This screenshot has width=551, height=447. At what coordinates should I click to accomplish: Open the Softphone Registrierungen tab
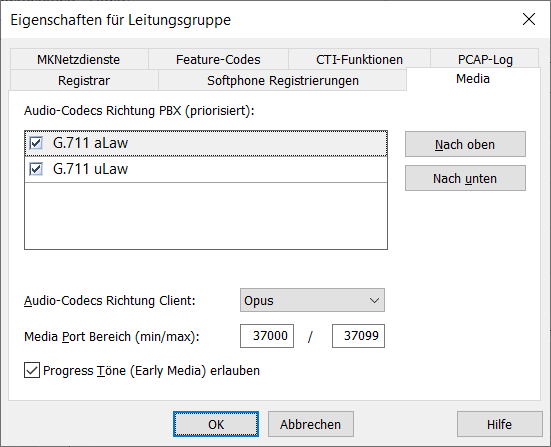point(283,80)
